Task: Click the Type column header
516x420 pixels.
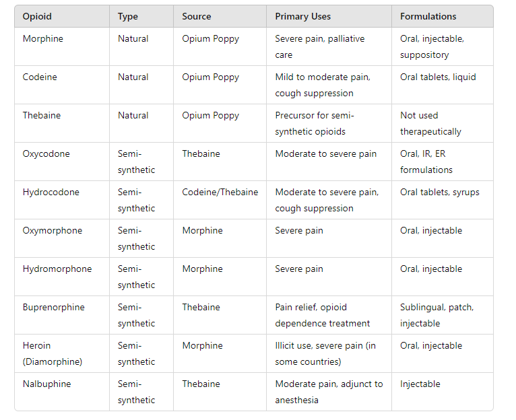Action: click(128, 16)
